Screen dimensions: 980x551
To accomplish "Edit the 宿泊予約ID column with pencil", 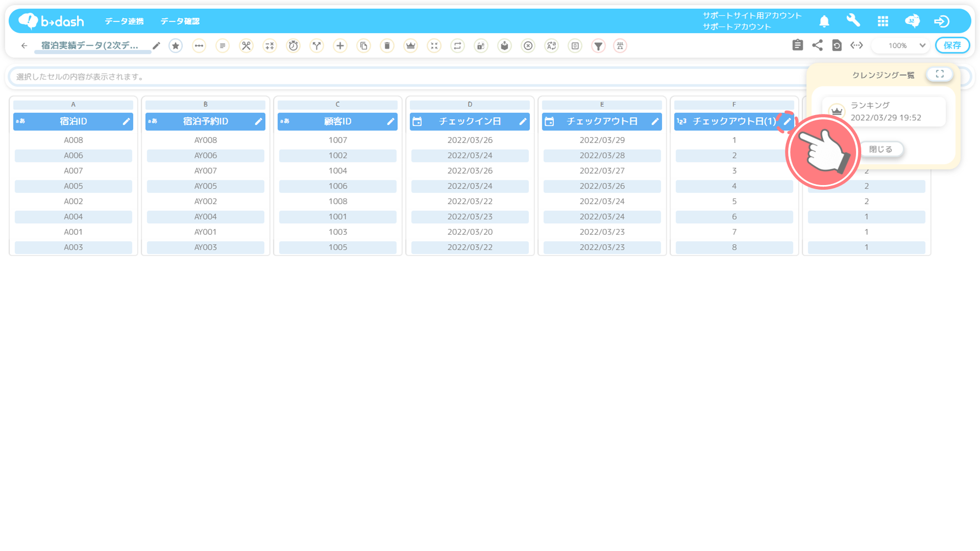I will 258,121.
